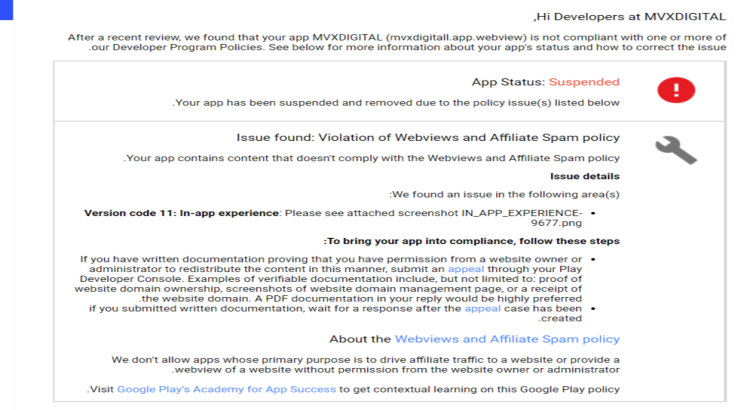Click the wrench icon beside Issue found

click(675, 149)
